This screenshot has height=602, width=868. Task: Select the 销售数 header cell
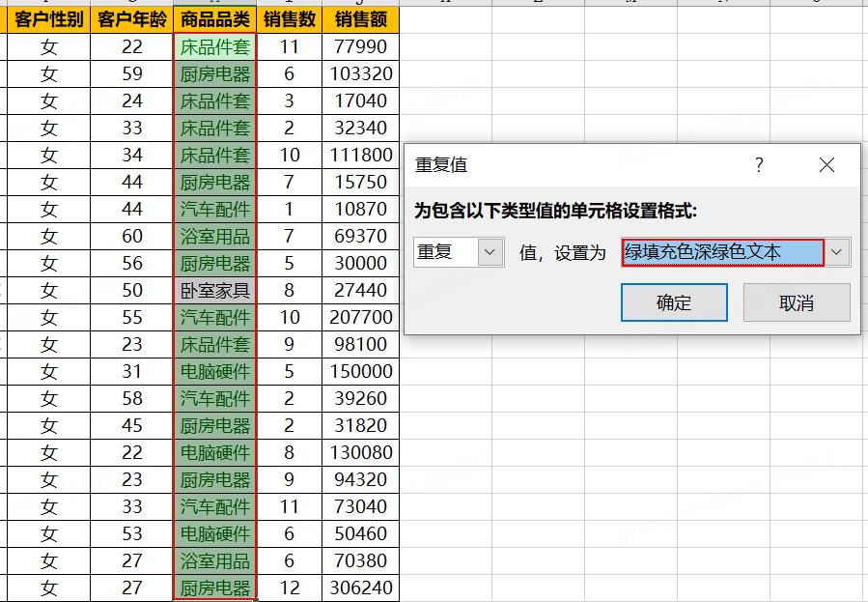coord(289,20)
